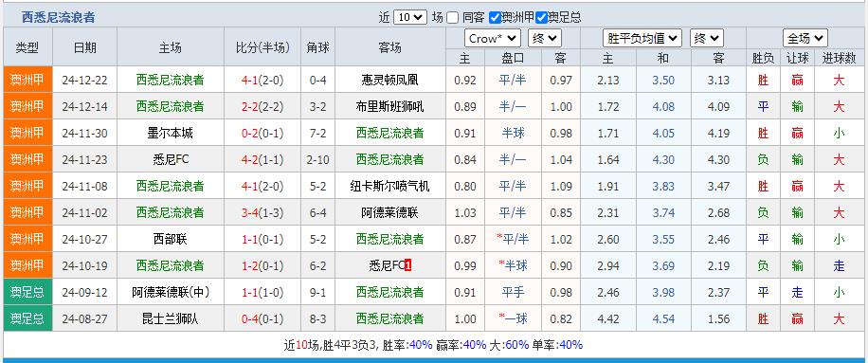Click the date 24-10-27
868x363 pixels.
[84, 239]
